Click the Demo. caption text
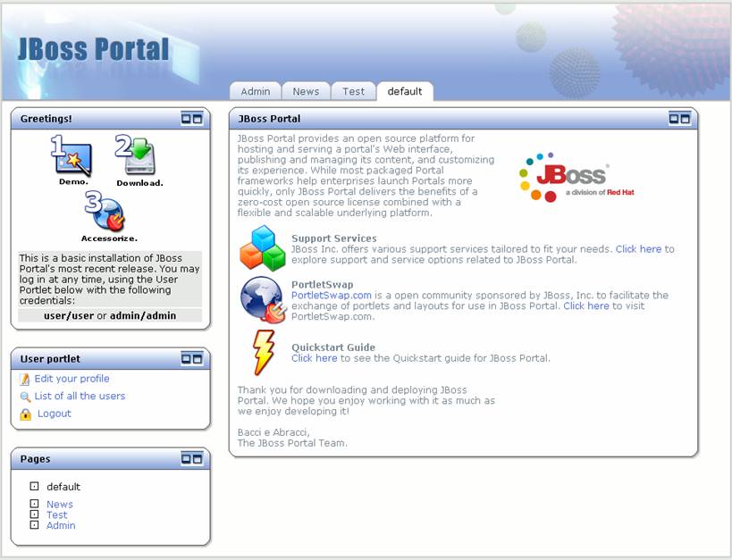The width and height of the screenshot is (732, 560). (73, 182)
